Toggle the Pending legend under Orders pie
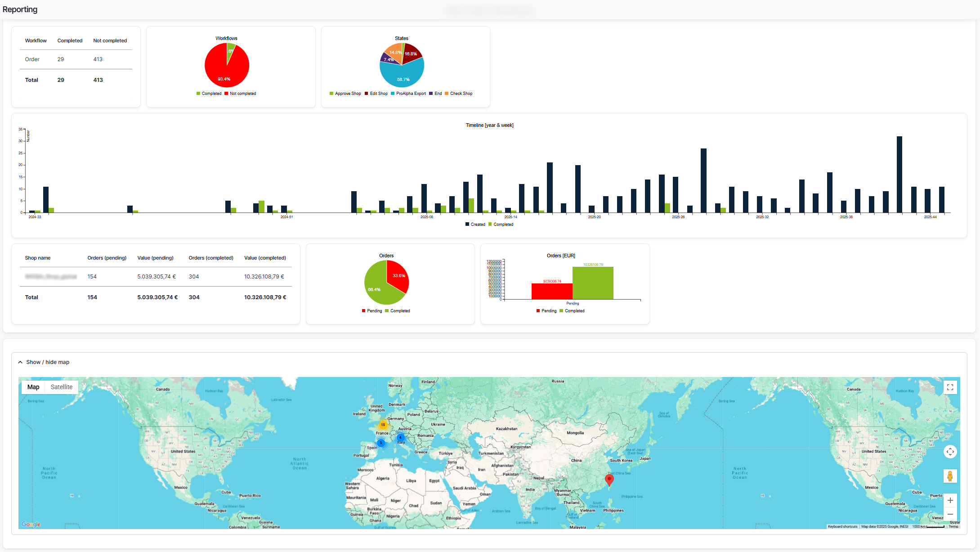This screenshot has width=980, height=552. (372, 311)
